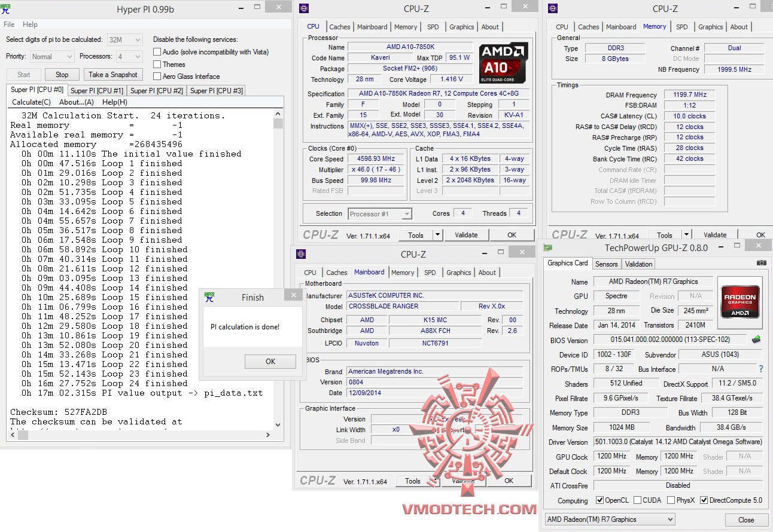The height and width of the screenshot is (532, 773).
Task: Open the Hyper PI Help menu
Action: point(30,25)
